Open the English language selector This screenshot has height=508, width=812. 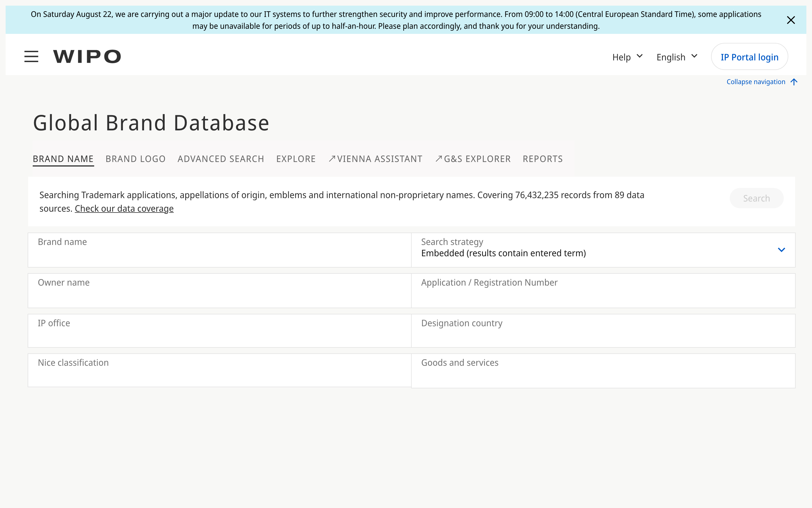tap(677, 57)
